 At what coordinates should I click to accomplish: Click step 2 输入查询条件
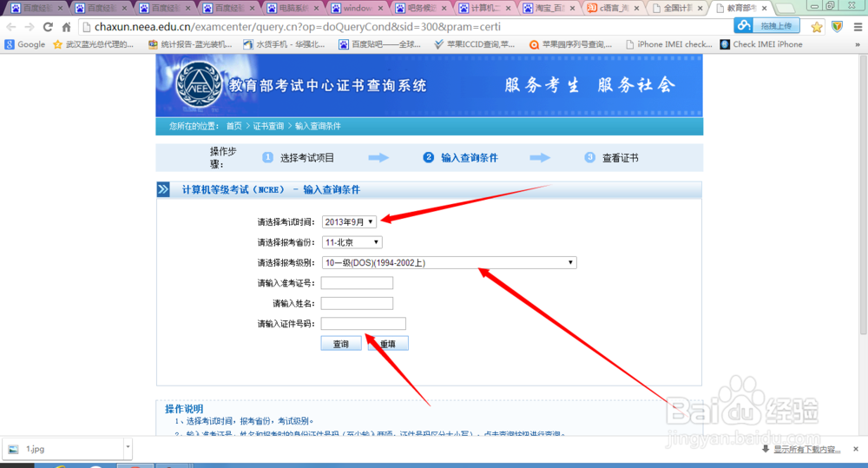tap(461, 158)
